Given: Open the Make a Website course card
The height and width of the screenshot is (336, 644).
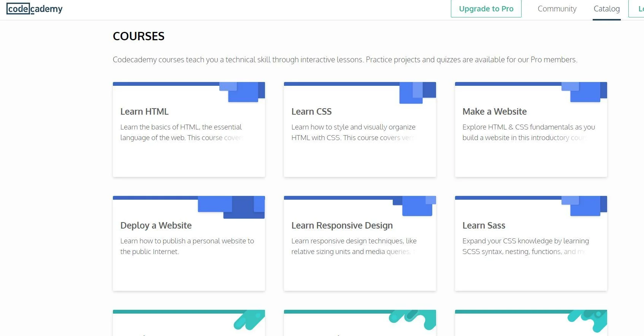Looking at the screenshot, I should click(531, 129).
